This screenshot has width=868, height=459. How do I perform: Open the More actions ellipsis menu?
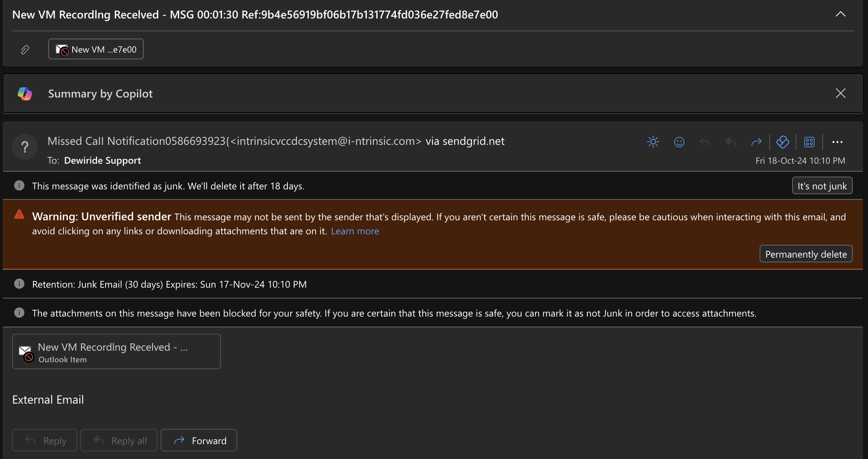point(837,142)
